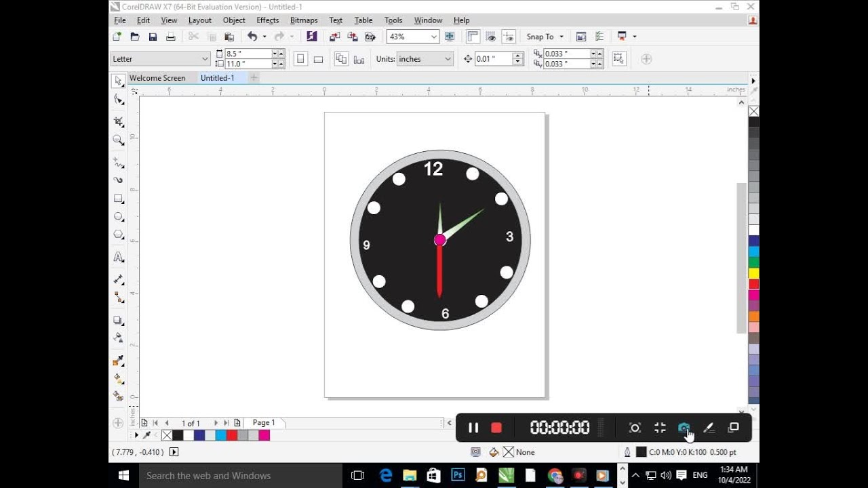
Task: Open the Effects menu
Action: pos(268,20)
